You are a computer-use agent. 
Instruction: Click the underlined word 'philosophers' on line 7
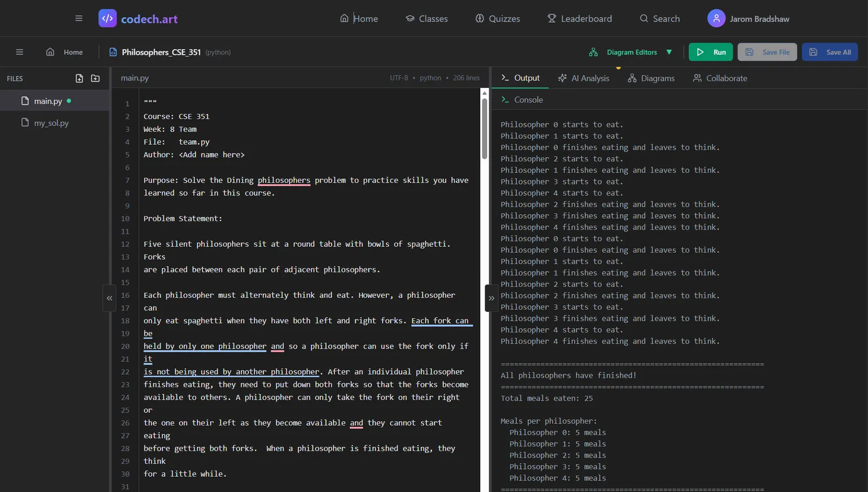pos(284,180)
